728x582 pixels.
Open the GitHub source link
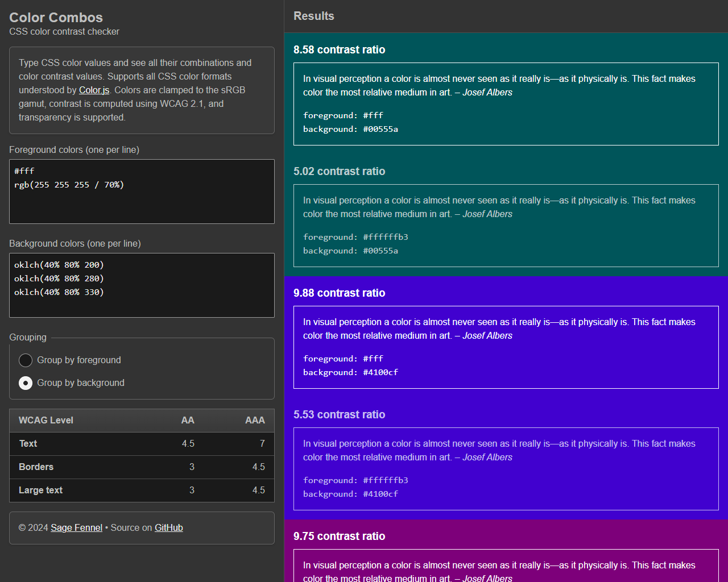pos(169,527)
